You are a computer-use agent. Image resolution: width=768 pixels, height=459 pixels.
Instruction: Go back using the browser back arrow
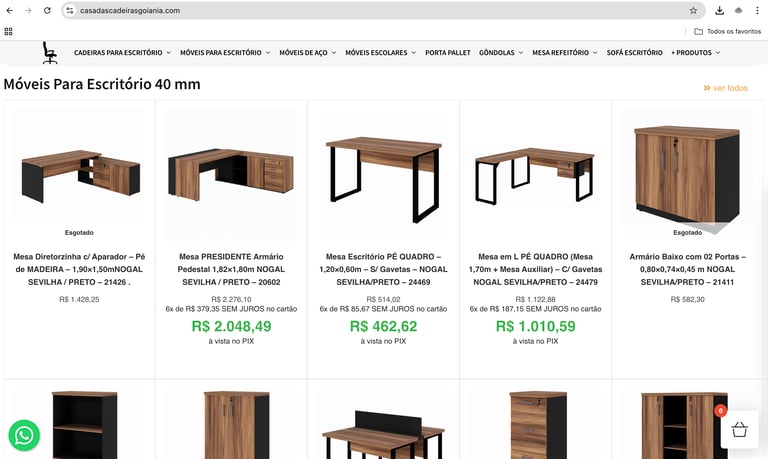click(10, 10)
